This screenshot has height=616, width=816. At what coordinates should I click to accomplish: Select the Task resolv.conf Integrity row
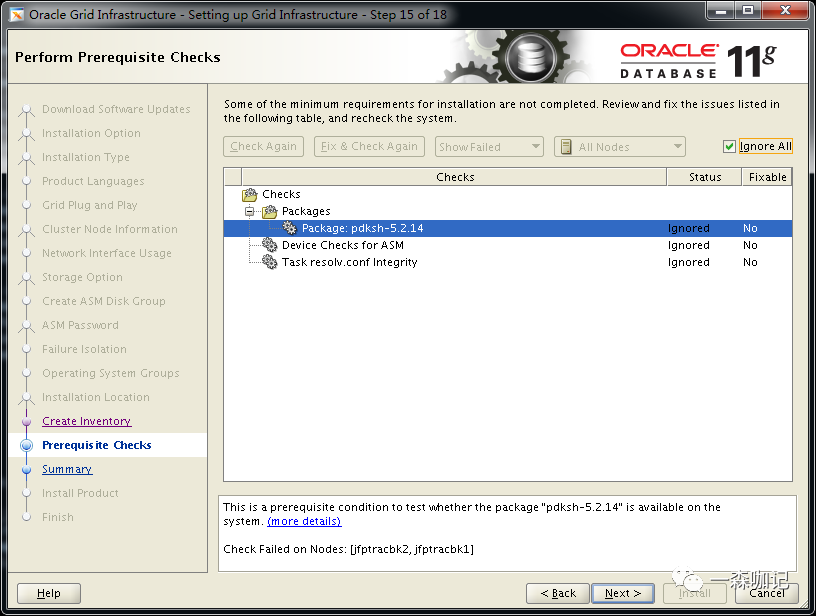[508, 262]
